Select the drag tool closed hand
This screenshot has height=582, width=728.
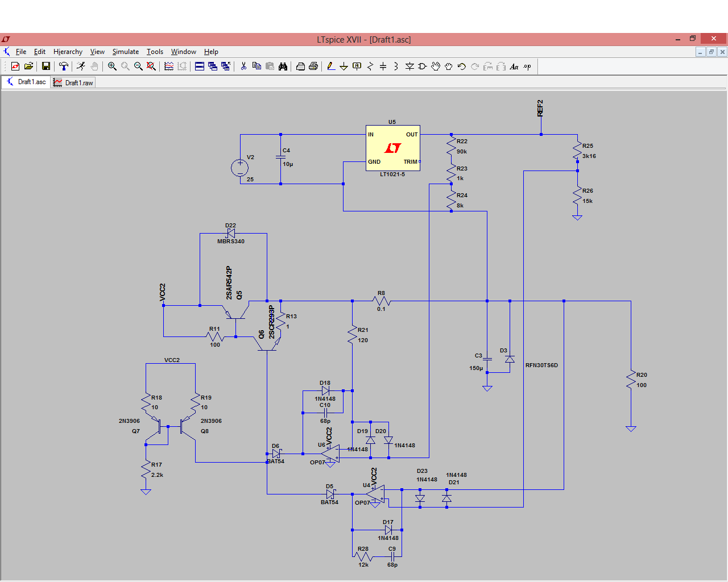[449, 66]
